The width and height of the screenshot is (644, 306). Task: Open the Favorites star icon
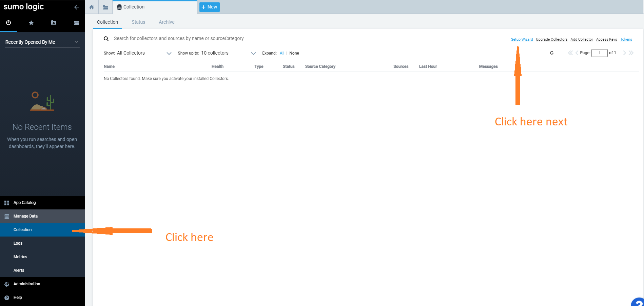(x=31, y=23)
